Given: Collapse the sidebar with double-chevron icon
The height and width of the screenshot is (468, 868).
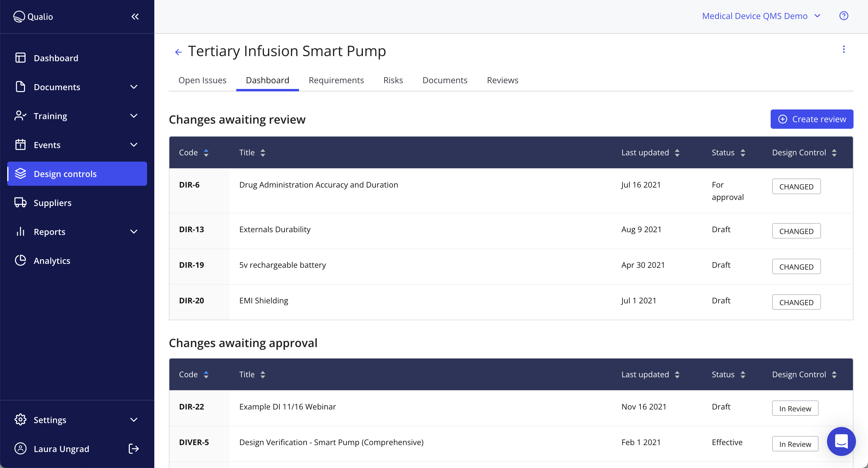Looking at the screenshot, I should coord(135,17).
